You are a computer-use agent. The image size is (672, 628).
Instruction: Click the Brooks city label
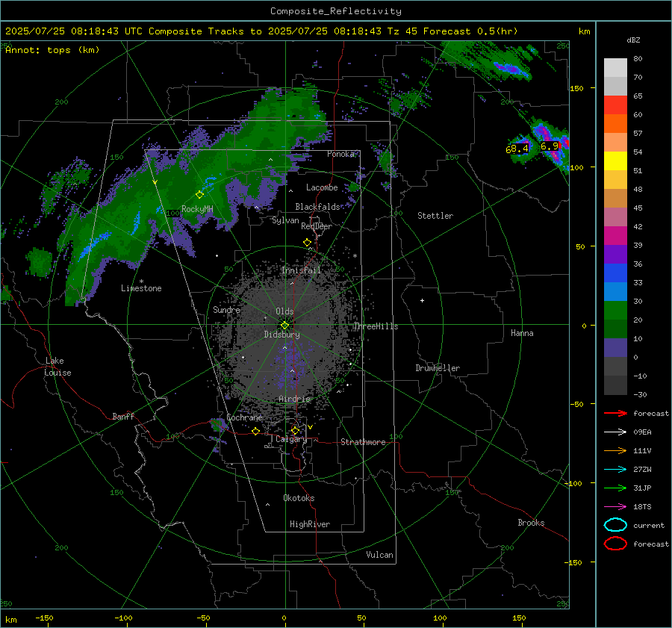[531, 523]
